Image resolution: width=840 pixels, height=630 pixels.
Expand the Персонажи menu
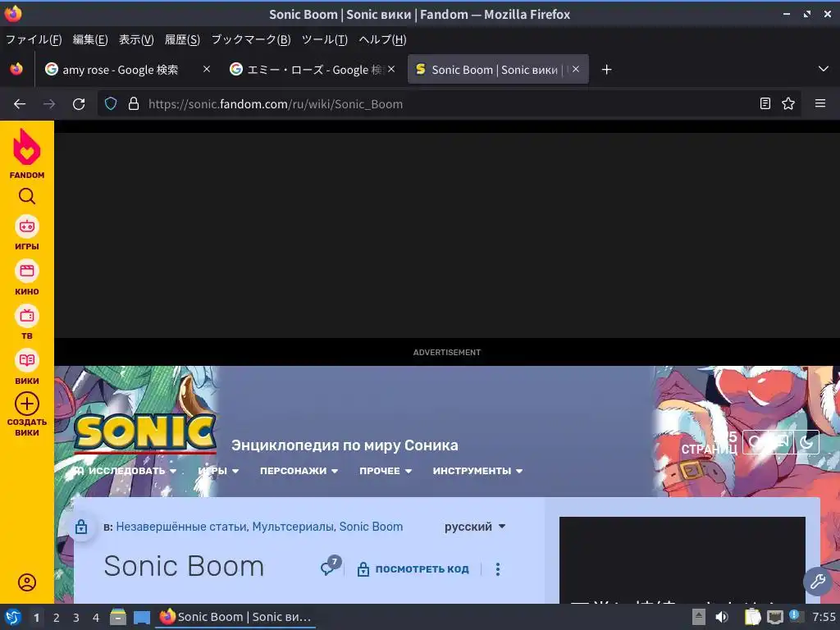tap(299, 471)
